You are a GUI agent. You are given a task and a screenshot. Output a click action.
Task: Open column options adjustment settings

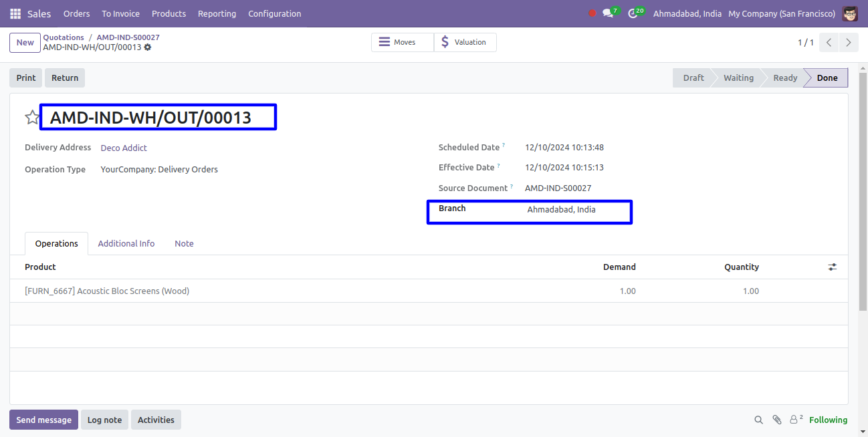(832, 267)
